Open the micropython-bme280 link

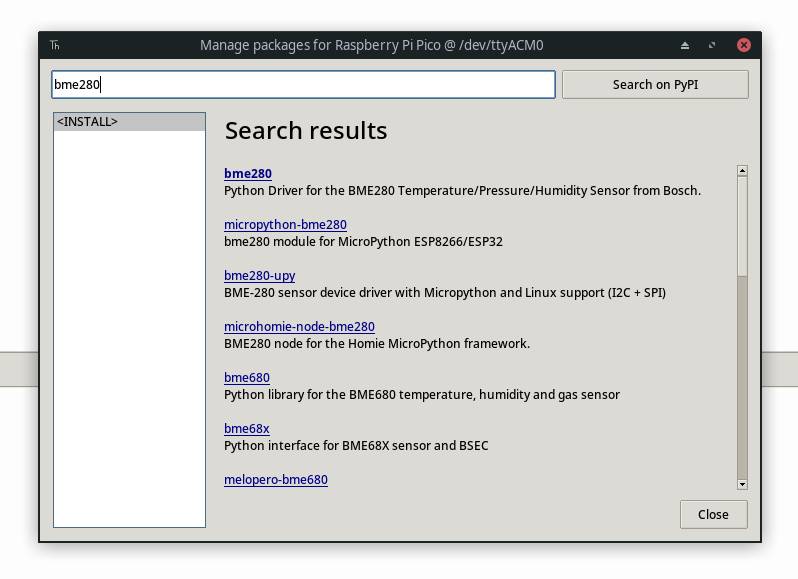(285, 224)
